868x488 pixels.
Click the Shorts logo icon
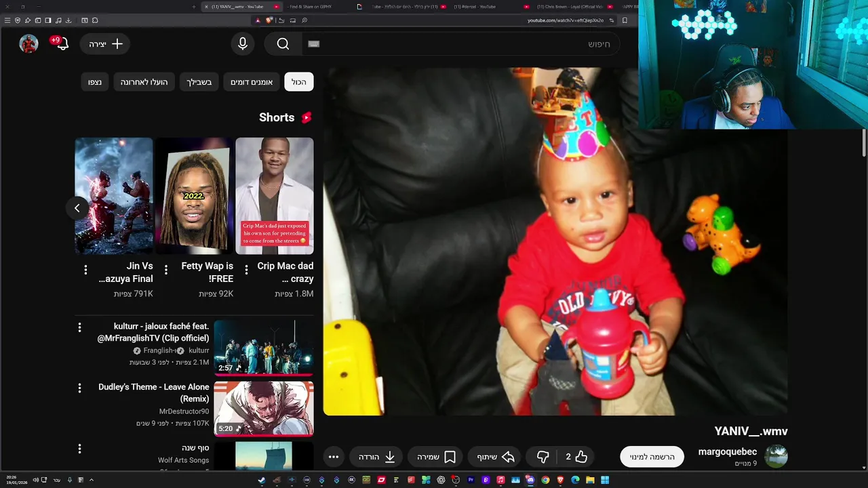click(x=306, y=117)
